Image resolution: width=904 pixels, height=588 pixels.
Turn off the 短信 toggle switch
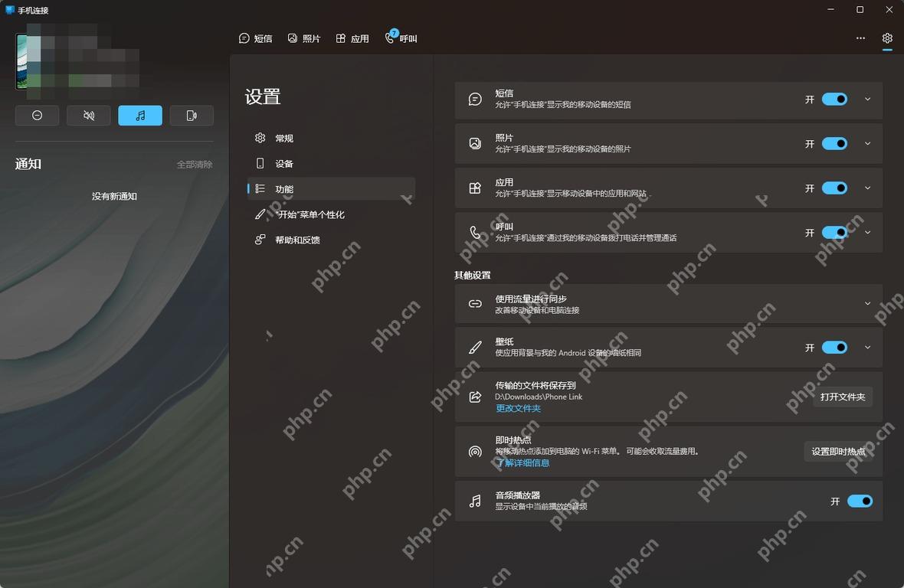[x=834, y=99]
